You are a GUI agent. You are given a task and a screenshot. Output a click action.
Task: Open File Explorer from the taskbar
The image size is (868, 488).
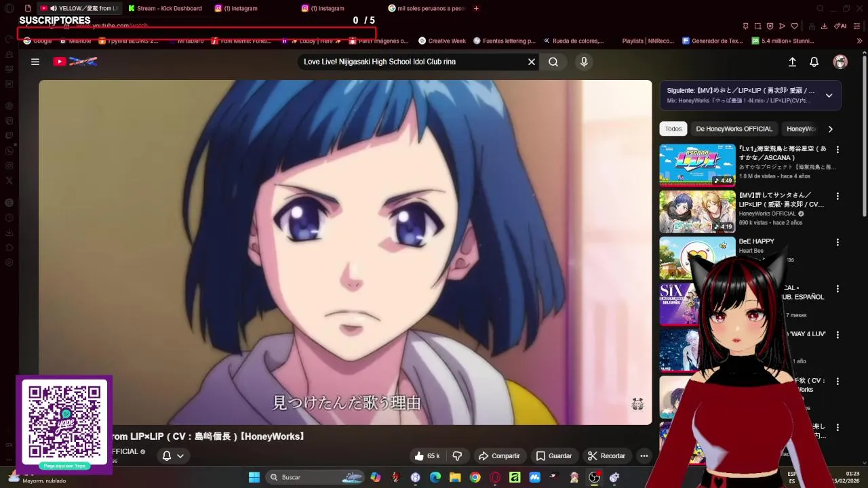coord(455,477)
